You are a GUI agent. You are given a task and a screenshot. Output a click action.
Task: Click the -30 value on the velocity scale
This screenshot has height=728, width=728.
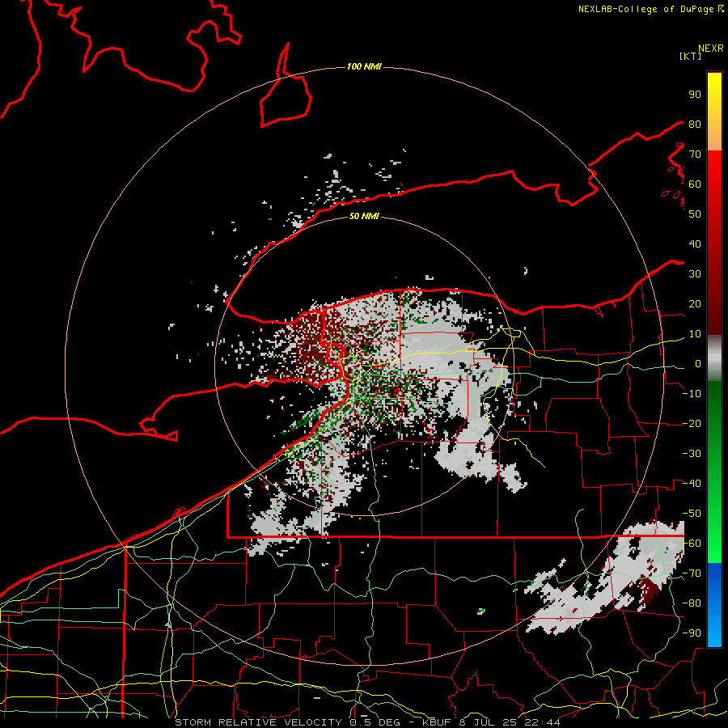tap(692, 454)
